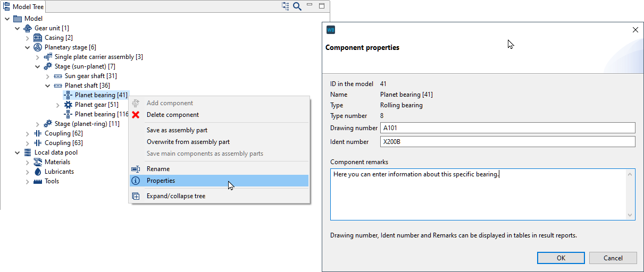Open Properties from the context menu
The width and height of the screenshot is (644, 272).
(219, 181)
